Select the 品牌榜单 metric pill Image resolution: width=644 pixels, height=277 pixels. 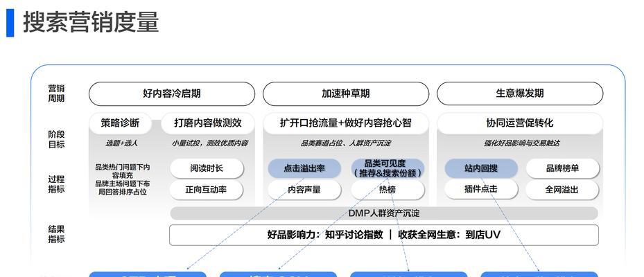point(562,168)
